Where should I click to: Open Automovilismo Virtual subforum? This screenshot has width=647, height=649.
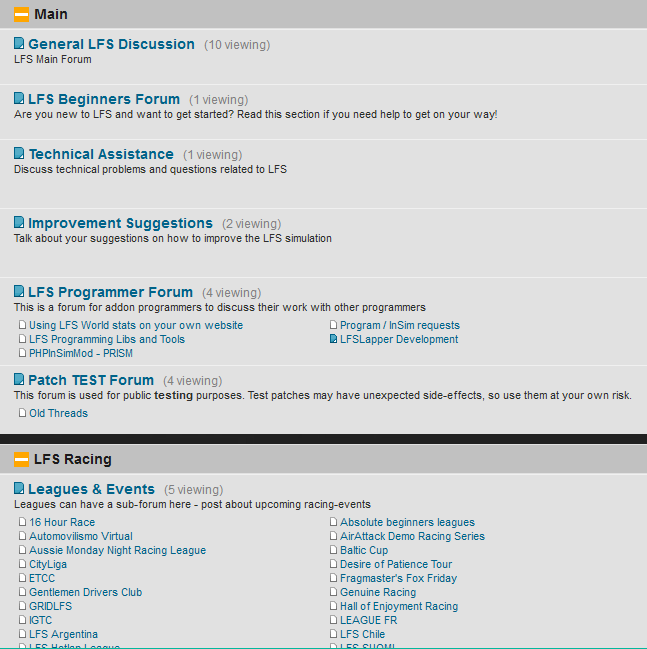pos(81,536)
